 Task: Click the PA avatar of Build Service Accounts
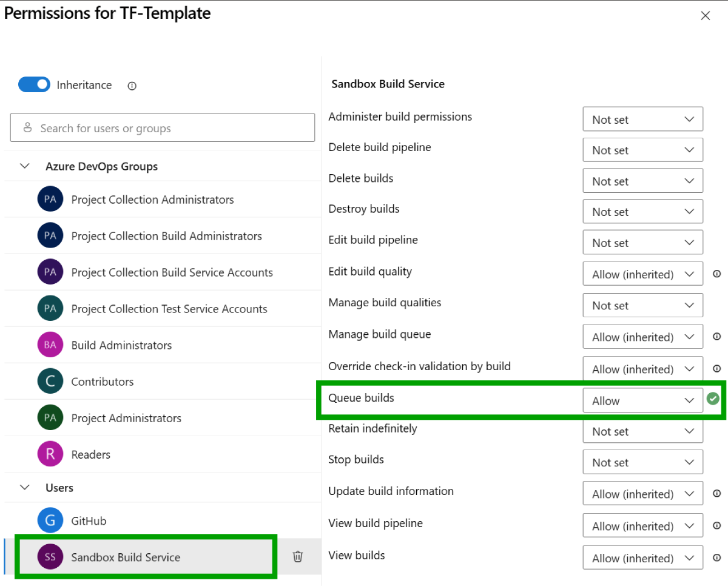[x=50, y=272]
